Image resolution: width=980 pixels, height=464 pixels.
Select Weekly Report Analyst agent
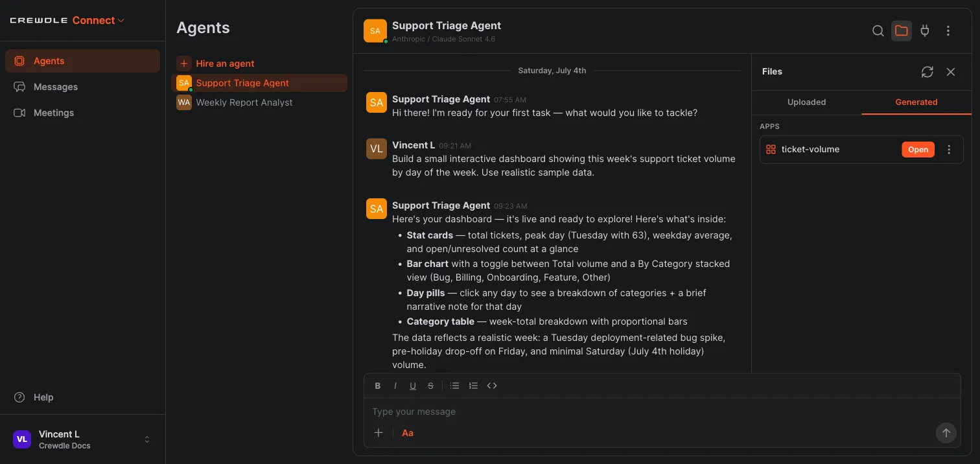[x=259, y=102]
